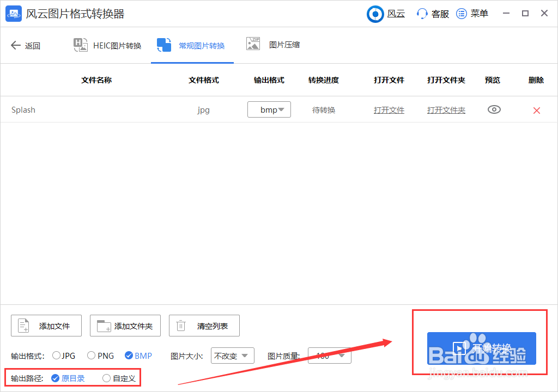This screenshot has height=392, width=558.
Task: Open the HEIC图片转换 feature icon
Action: point(80,45)
